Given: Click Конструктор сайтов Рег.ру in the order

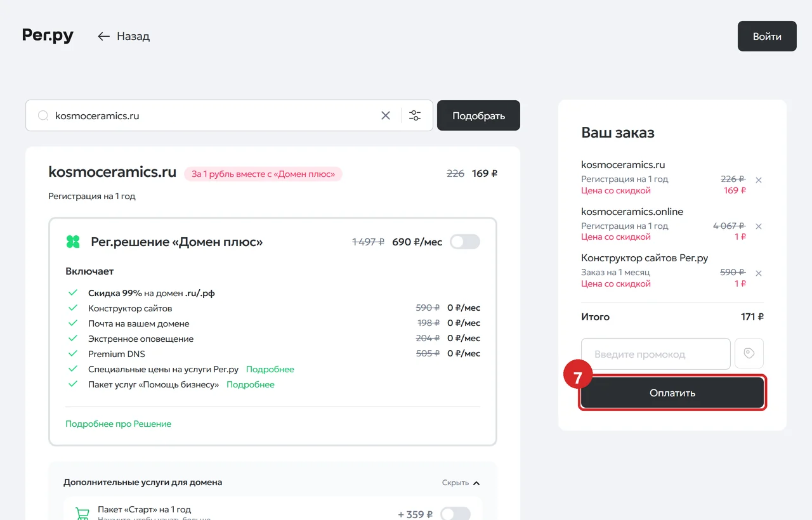Looking at the screenshot, I should (645, 258).
